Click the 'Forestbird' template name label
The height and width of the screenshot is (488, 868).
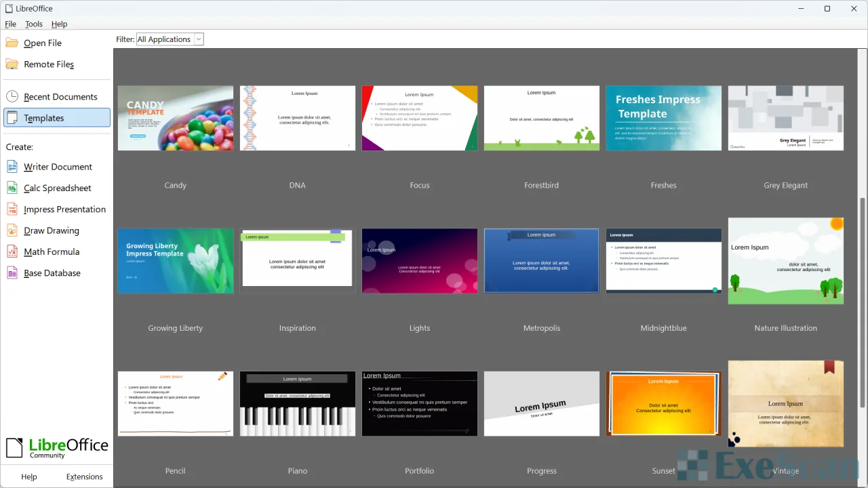pos(542,185)
